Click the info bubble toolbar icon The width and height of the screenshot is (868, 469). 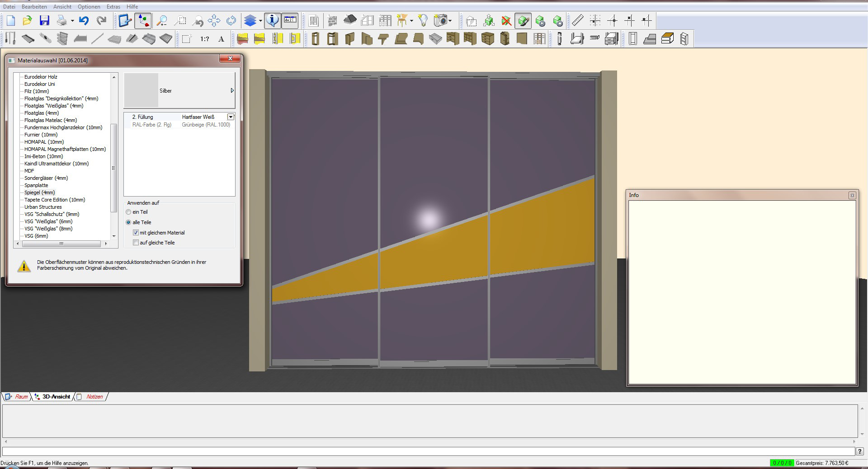pos(272,21)
